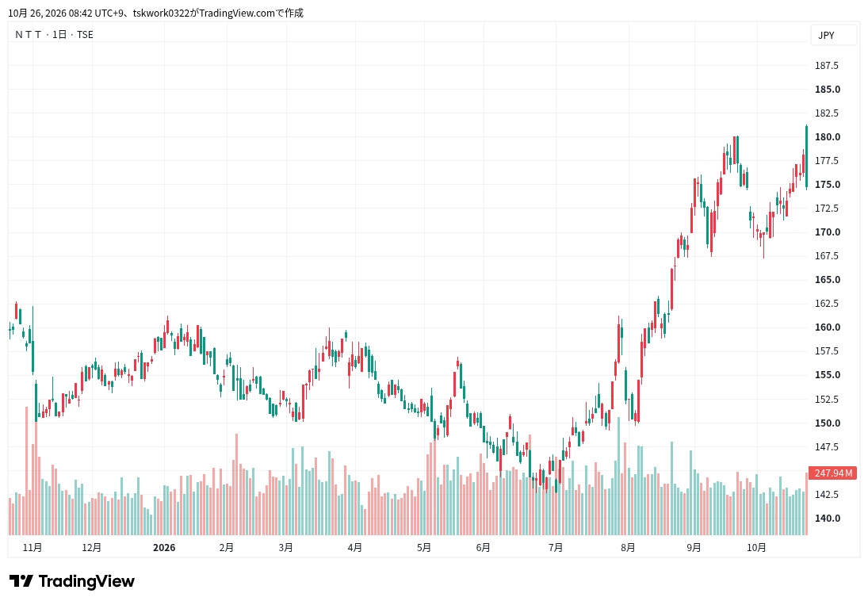Select the 140.0 price level label
Viewport: 868px width, 605px height.
827,518
